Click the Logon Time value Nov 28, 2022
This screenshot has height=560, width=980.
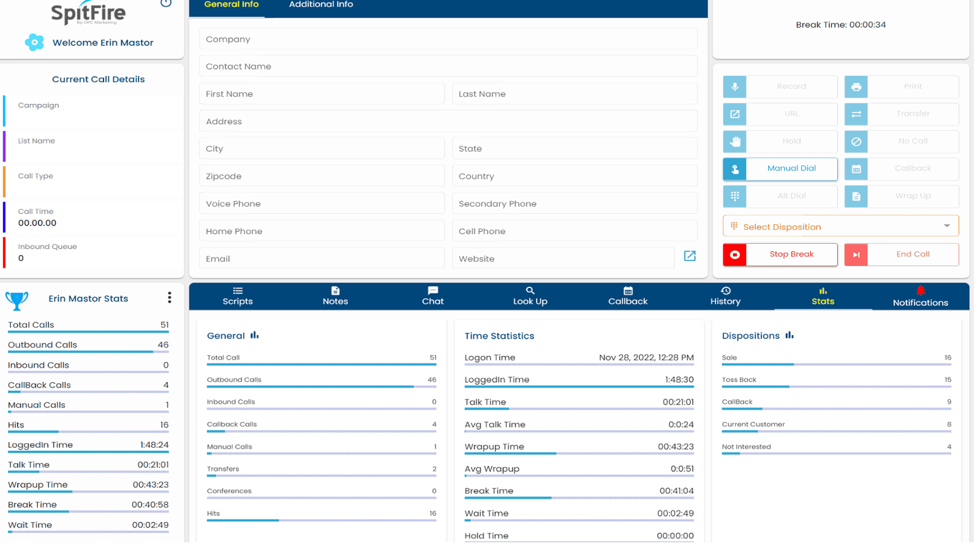point(646,357)
